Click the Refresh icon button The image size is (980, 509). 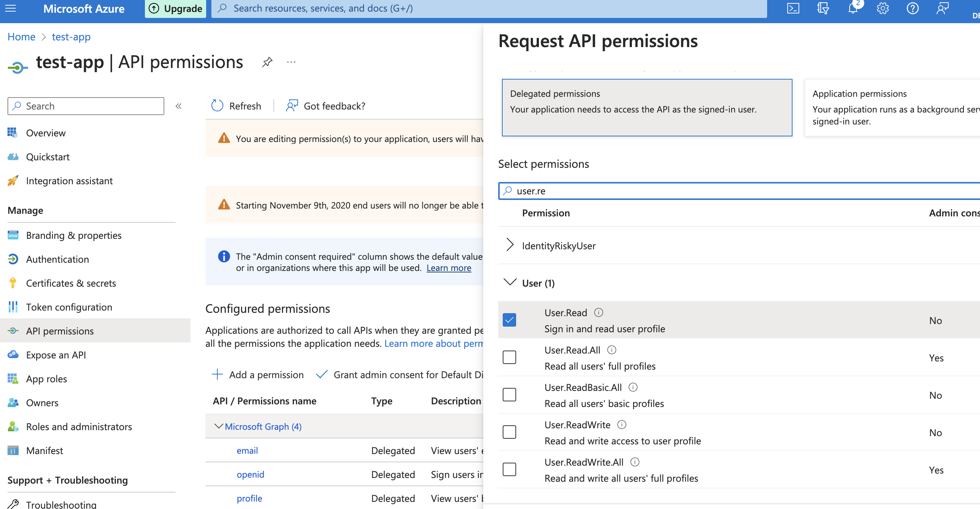point(218,106)
